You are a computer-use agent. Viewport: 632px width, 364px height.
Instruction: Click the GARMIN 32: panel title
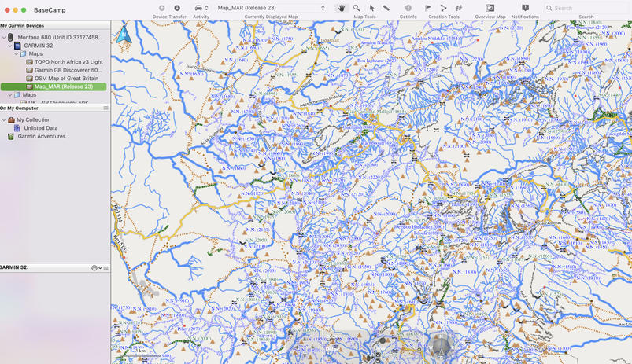coord(14,267)
